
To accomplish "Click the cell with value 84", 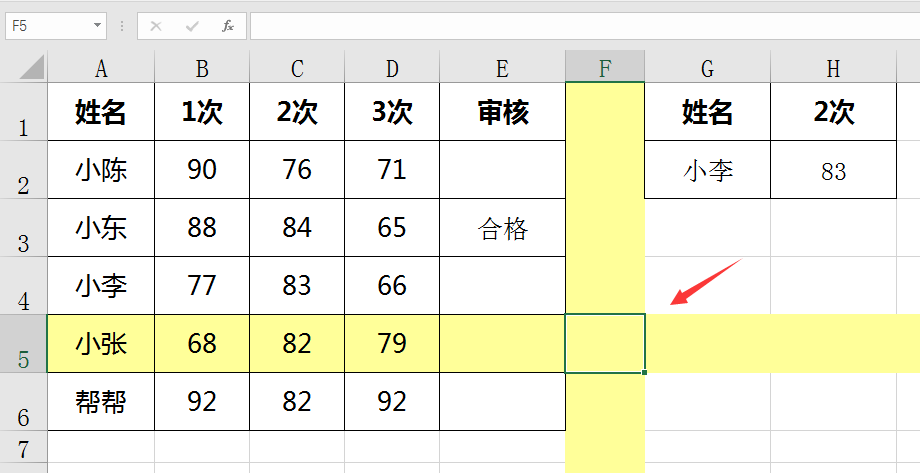I will click(297, 228).
